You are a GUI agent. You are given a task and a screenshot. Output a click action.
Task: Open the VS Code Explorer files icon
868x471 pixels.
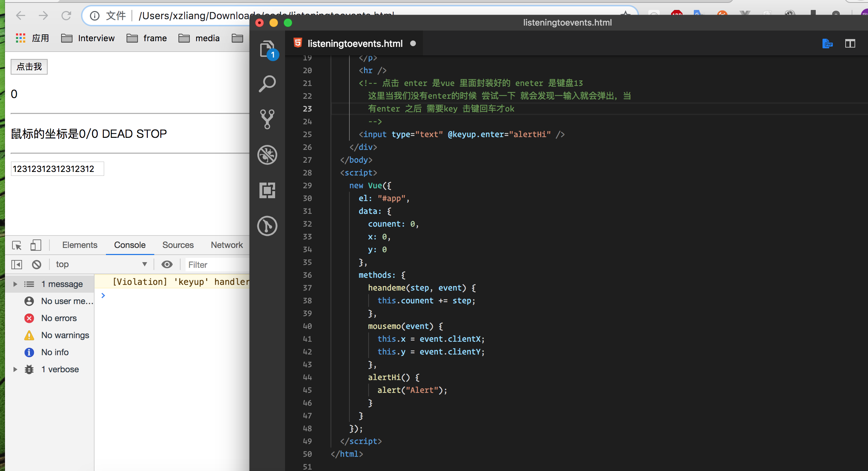coord(267,49)
